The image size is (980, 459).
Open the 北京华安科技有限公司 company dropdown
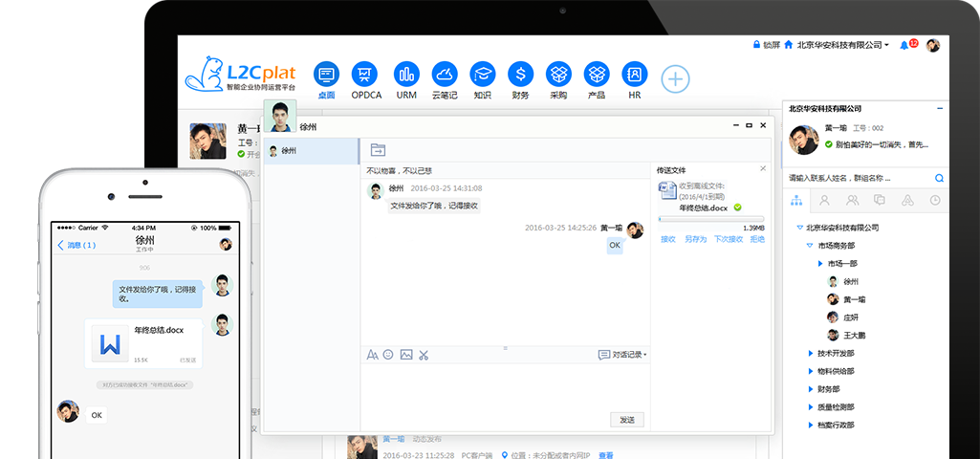[841, 45]
